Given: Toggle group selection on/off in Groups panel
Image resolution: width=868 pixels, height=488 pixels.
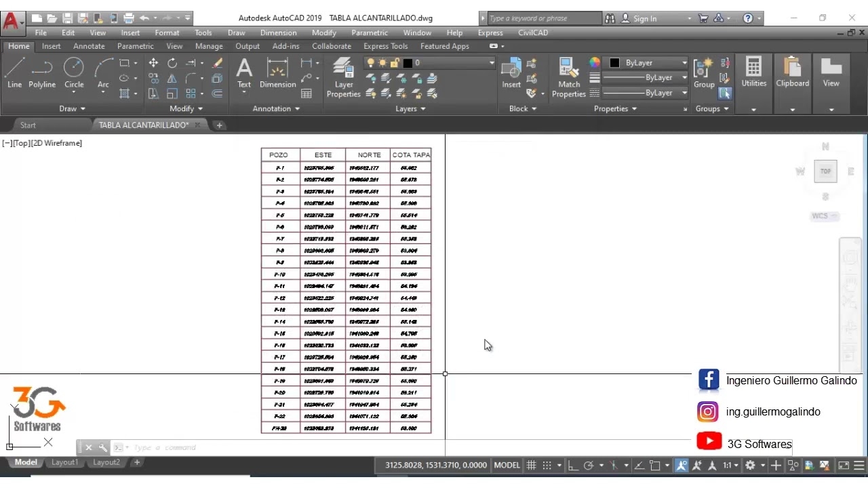Looking at the screenshot, I should tap(725, 93).
